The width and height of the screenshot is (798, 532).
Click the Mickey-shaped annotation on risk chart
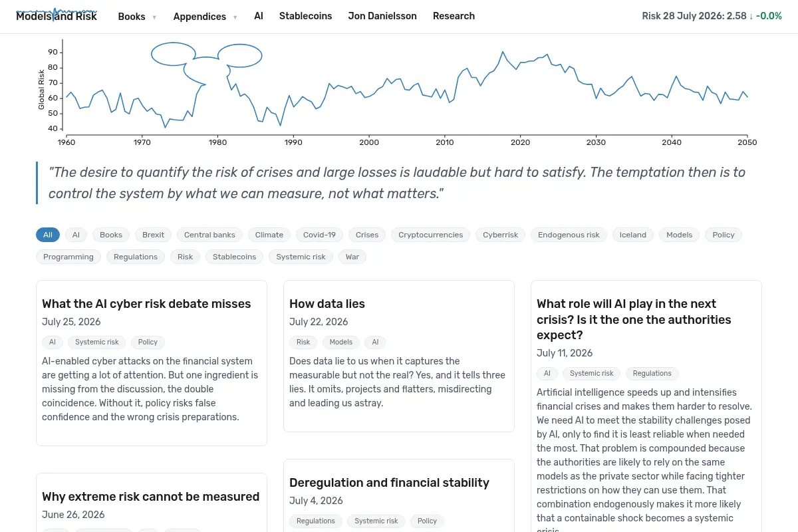[206, 64]
